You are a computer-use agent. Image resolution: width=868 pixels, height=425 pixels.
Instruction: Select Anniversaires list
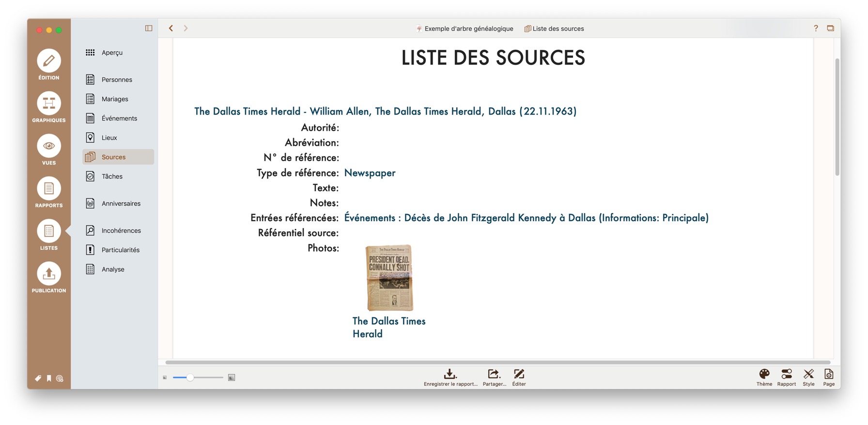[x=118, y=203]
